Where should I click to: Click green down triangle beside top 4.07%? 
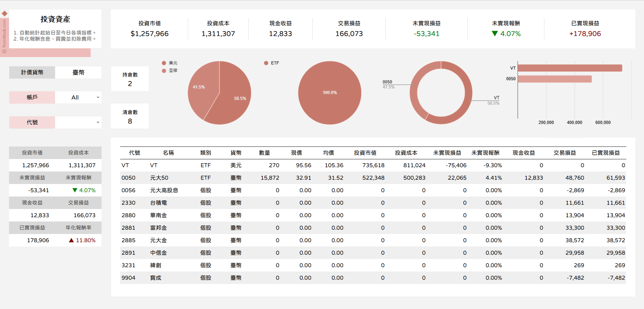tap(494, 34)
